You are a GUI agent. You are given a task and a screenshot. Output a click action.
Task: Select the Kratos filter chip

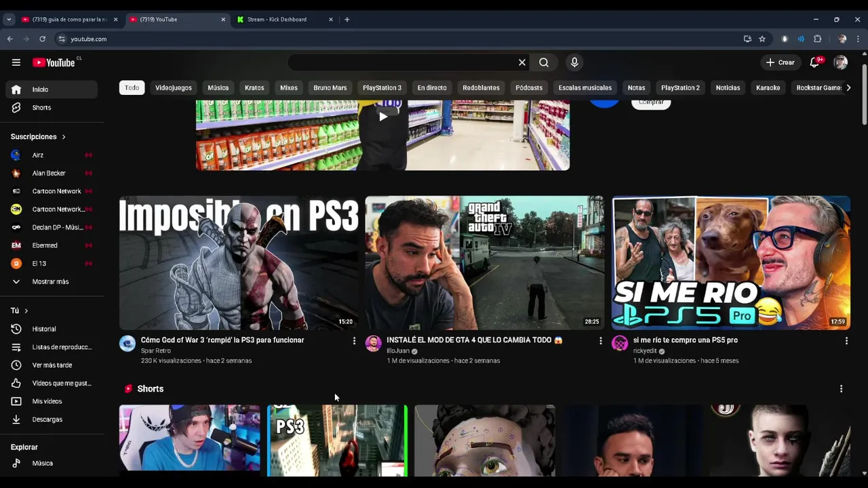click(254, 87)
